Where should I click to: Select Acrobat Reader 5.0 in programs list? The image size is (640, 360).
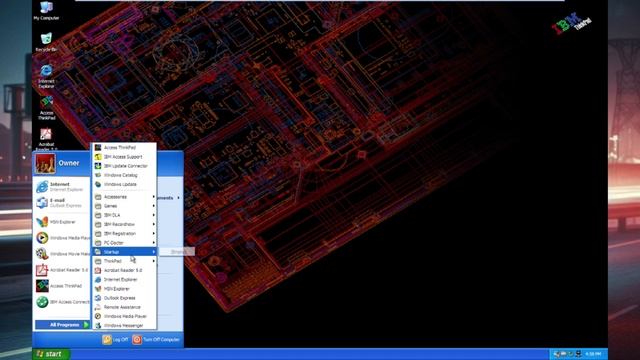(124, 270)
